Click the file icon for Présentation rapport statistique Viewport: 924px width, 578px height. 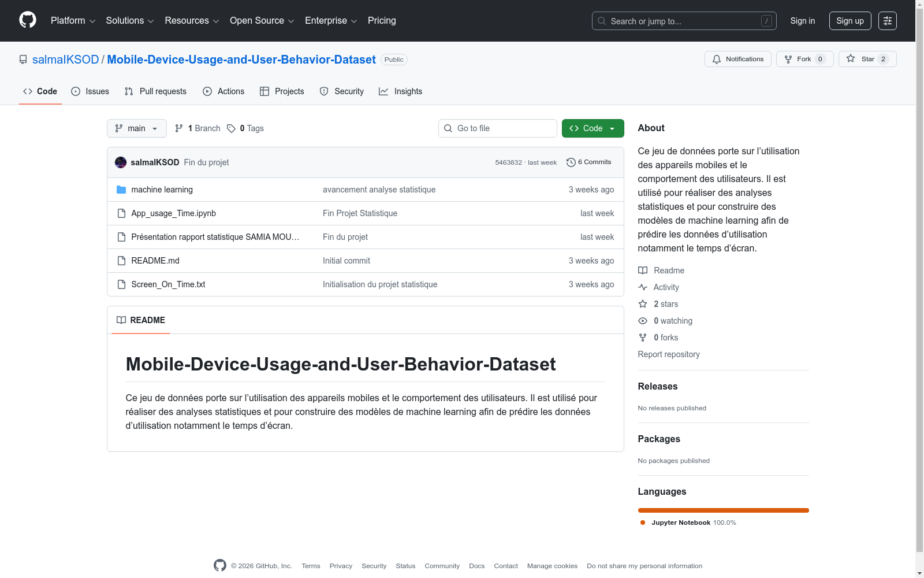(121, 237)
